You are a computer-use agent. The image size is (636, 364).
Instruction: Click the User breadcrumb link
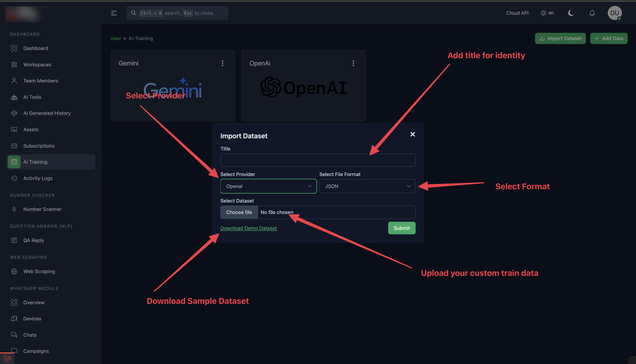point(116,38)
